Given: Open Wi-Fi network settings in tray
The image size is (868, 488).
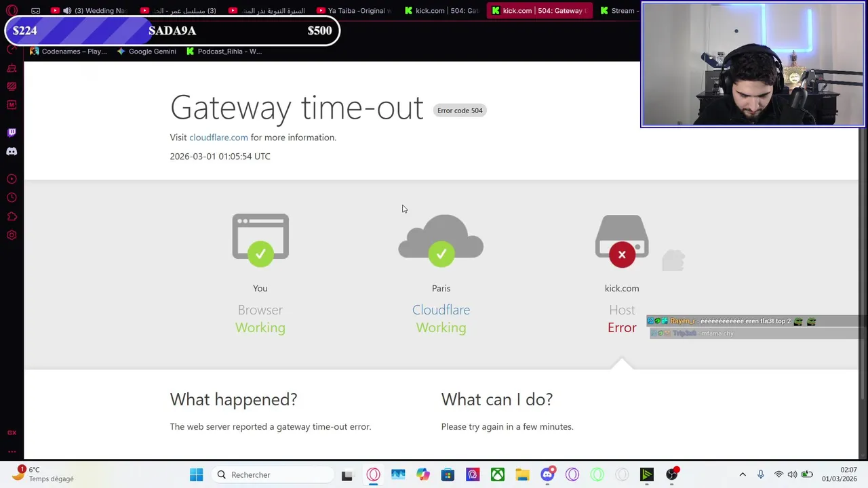Looking at the screenshot, I should click(778, 474).
